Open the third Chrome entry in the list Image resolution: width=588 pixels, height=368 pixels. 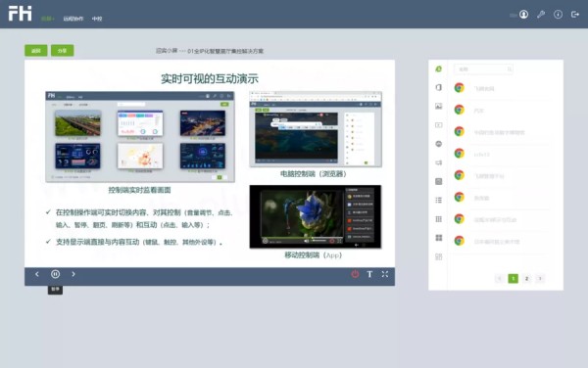click(x=502, y=132)
